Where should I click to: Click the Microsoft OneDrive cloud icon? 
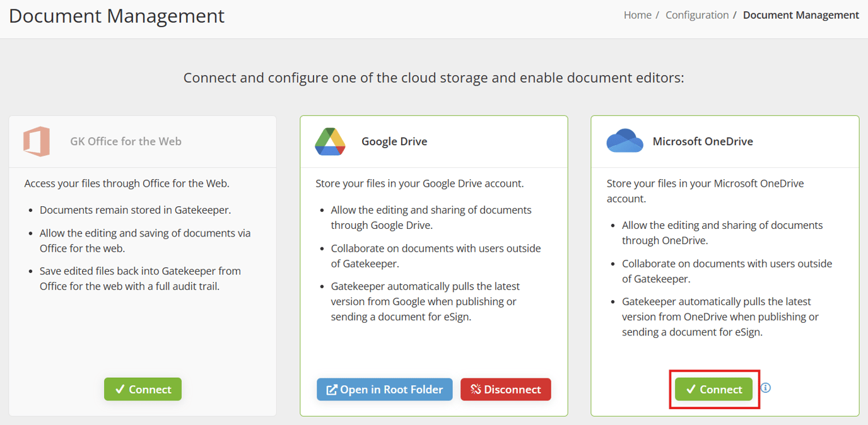[x=625, y=141]
